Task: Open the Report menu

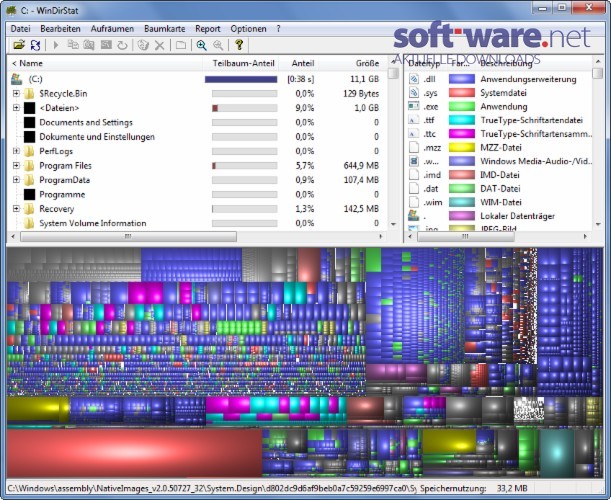Action: 208,29
